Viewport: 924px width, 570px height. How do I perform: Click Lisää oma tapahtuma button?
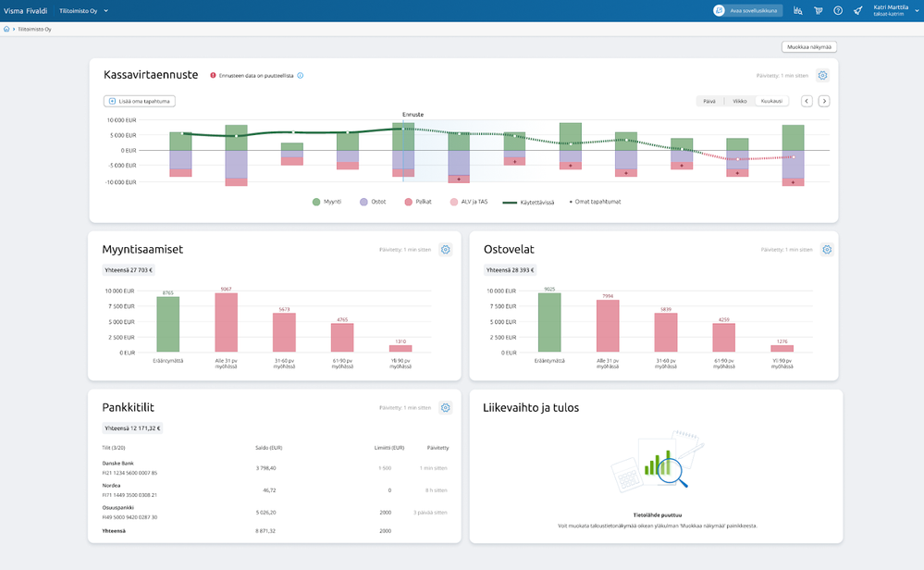pos(140,102)
